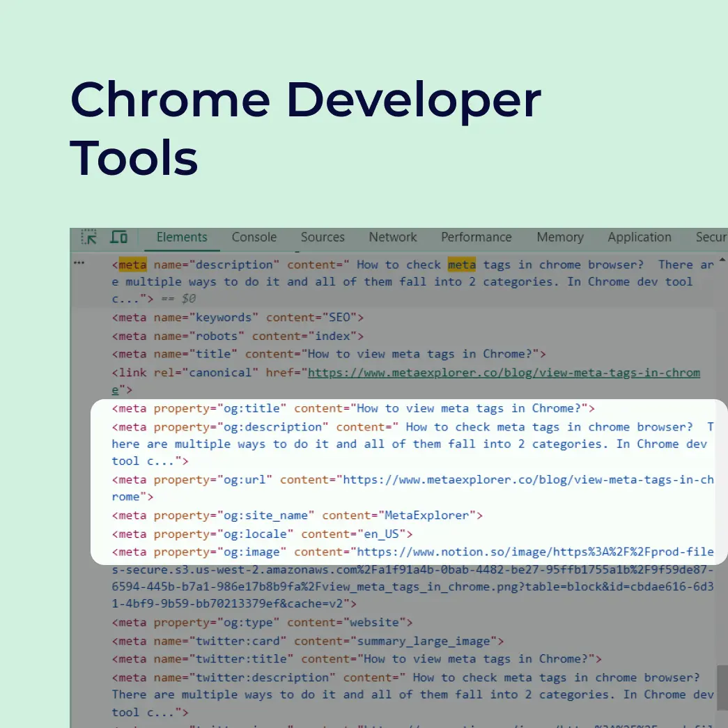Switch to the Elements tab
This screenshot has width=728, height=728.
(182, 237)
